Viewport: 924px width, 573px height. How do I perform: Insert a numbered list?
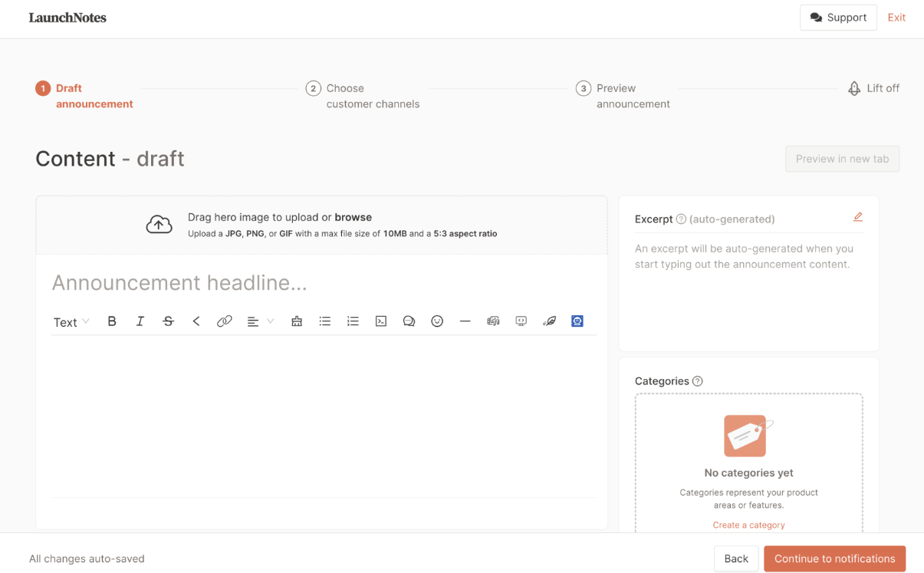coord(353,321)
